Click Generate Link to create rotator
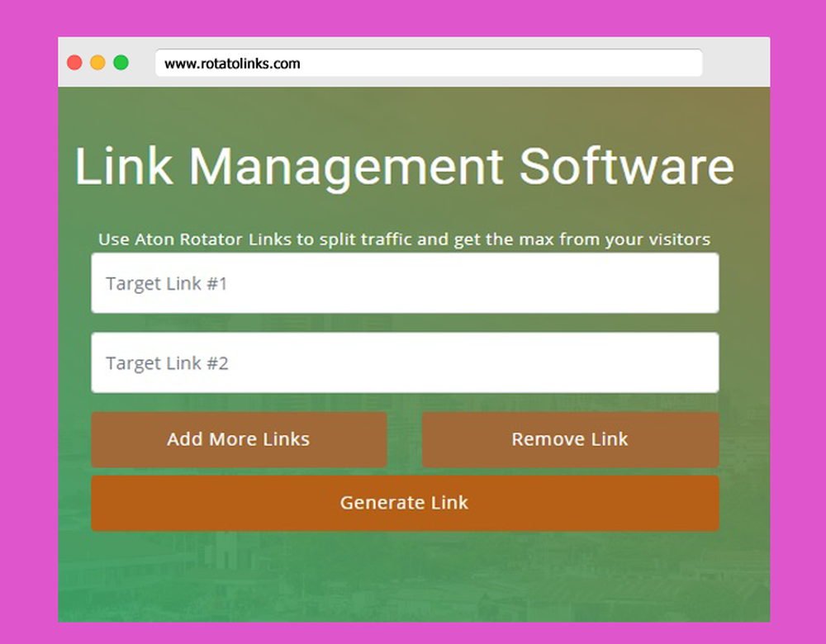Image resolution: width=826 pixels, height=644 pixels. pos(405,502)
